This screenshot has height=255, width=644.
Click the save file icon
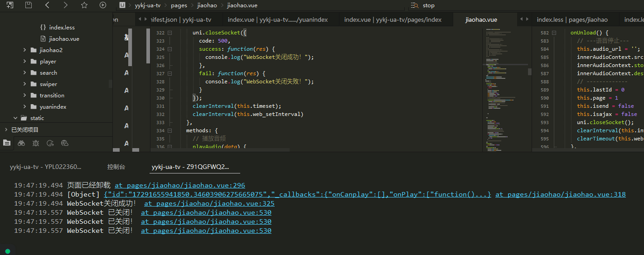click(x=29, y=5)
